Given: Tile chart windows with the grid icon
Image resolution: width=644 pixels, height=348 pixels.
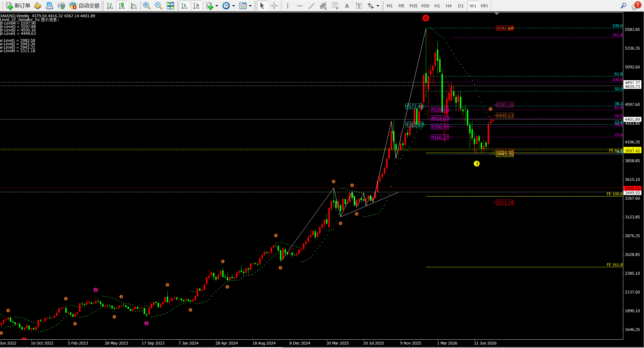Looking at the screenshot, I should click(171, 6).
